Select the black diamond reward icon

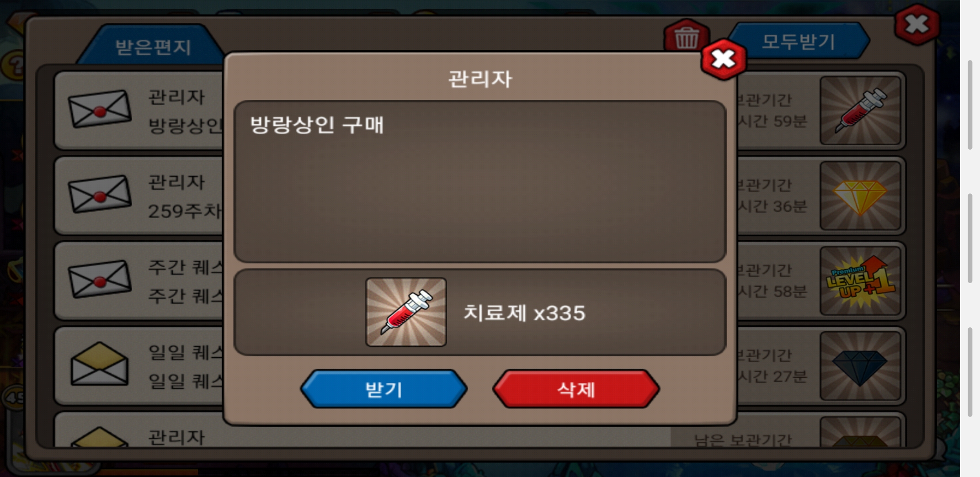coord(860,366)
